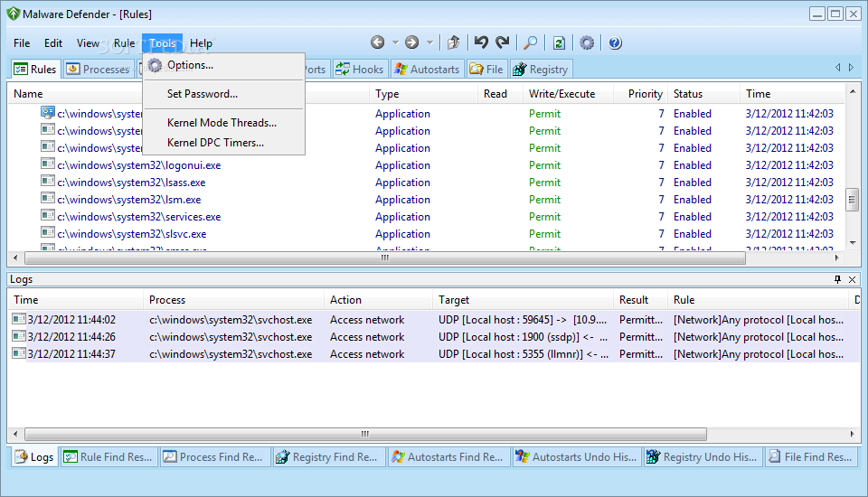Close the open Tools menu

[x=162, y=43]
